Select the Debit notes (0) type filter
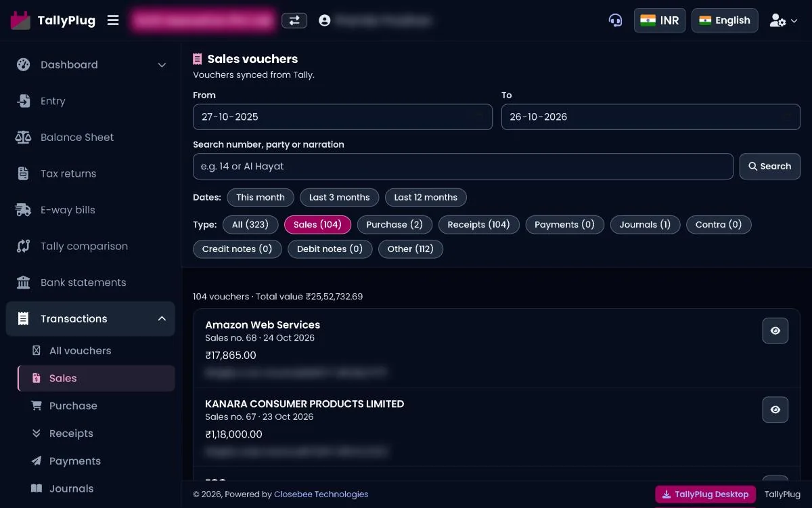This screenshot has width=812, height=508. 330,249
